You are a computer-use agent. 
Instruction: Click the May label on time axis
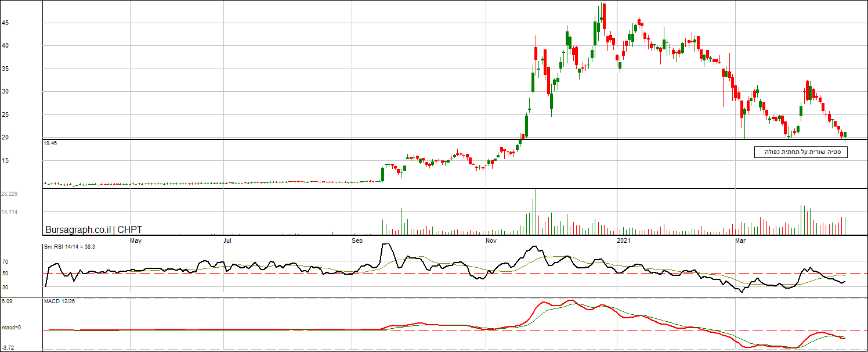(135, 240)
